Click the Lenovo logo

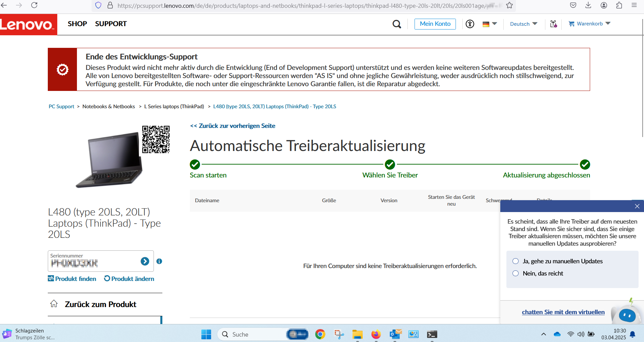[x=28, y=24]
